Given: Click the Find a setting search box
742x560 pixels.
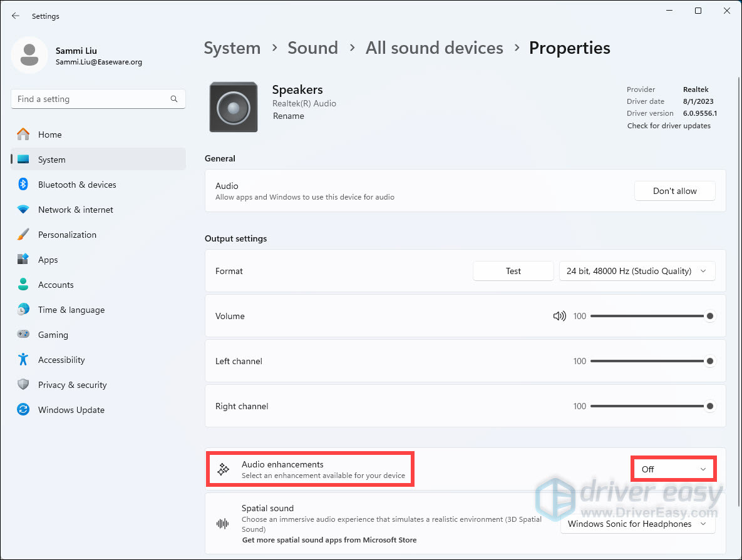Looking at the screenshot, I should [x=98, y=98].
